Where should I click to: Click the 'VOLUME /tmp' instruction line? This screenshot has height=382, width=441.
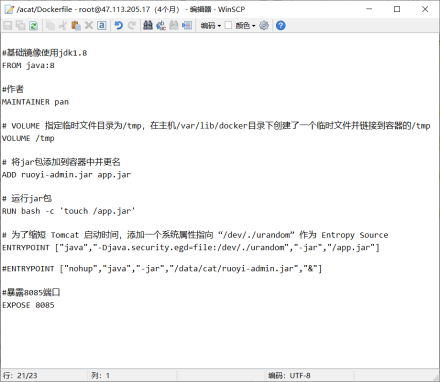28,138
